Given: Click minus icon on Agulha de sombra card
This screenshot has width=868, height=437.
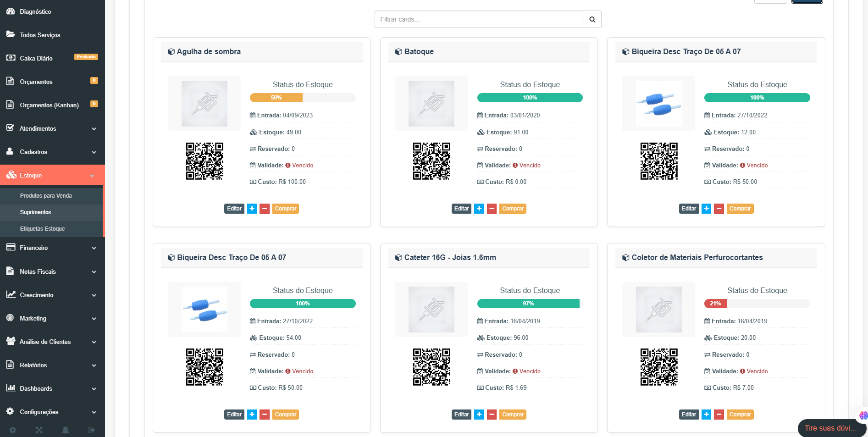Looking at the screenshot, I should click(x=265, y=209).
